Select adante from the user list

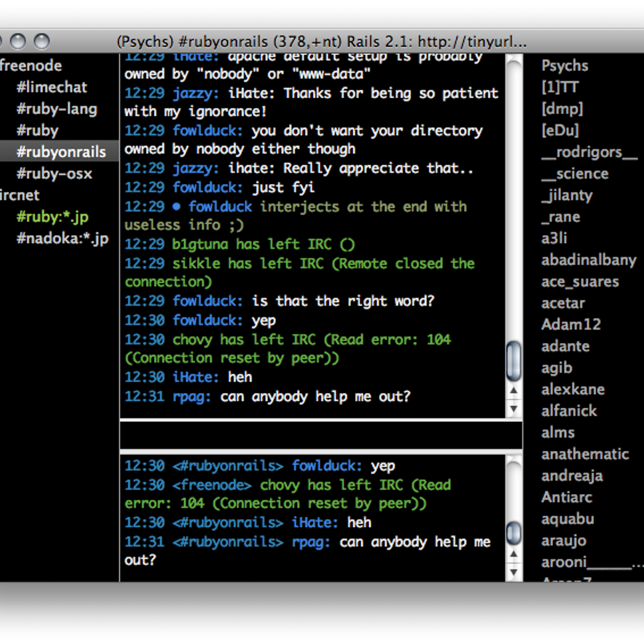point(565,346)
